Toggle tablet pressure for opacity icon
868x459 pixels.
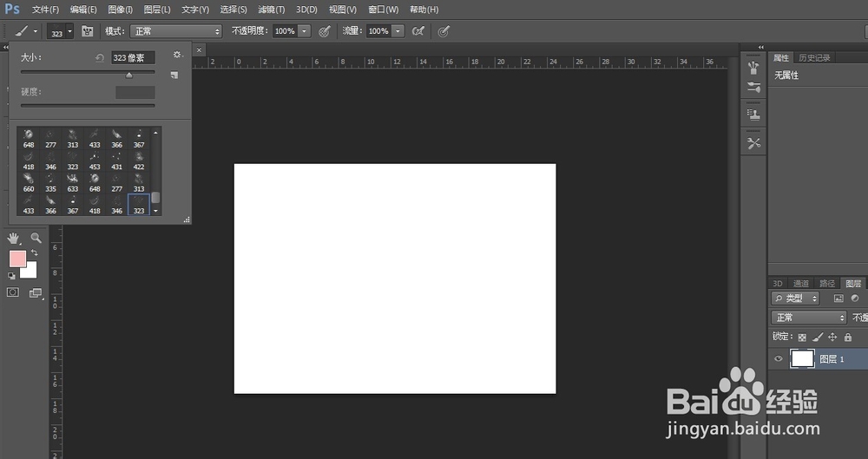(x=325, y=31)
